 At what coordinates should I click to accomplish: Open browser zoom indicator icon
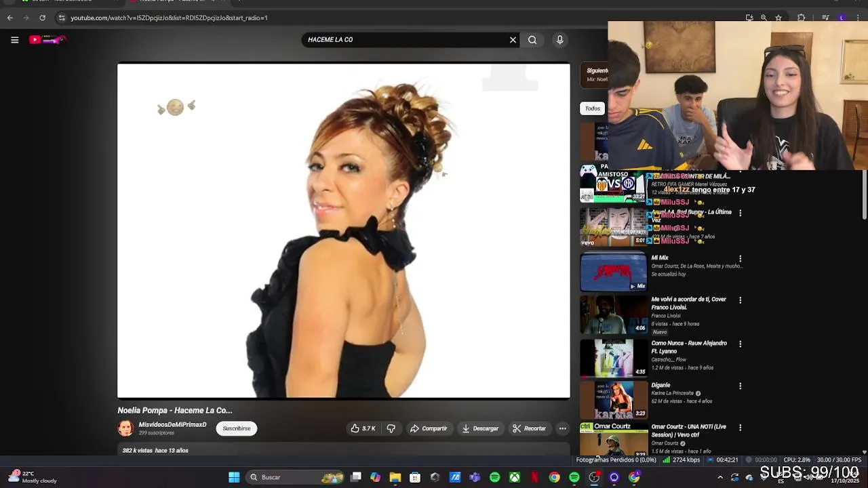[x=764, y=18]
